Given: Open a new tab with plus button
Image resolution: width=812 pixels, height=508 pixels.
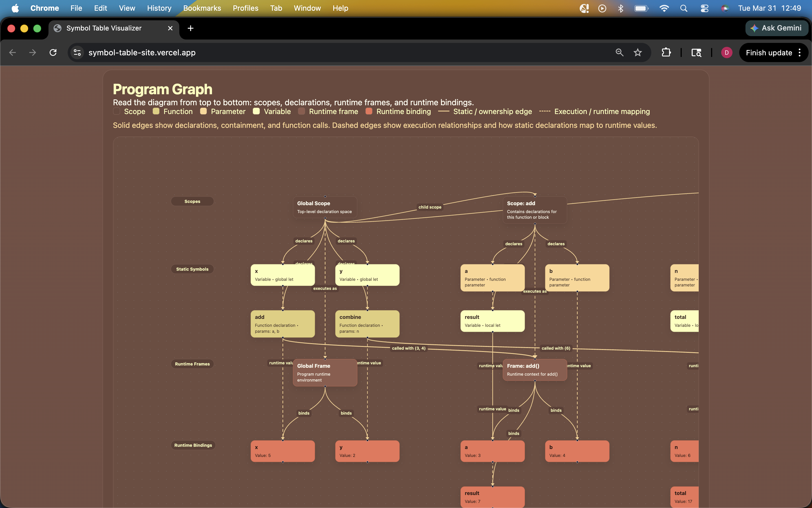Looking at the screenshot, I should coord(190,28).
